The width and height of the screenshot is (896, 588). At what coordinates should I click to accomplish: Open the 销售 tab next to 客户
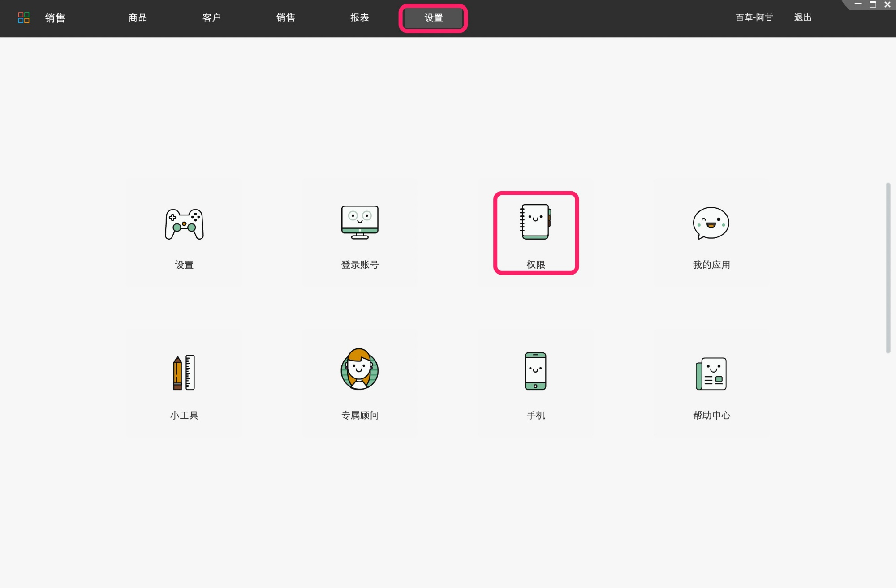[x=285, y=18]
